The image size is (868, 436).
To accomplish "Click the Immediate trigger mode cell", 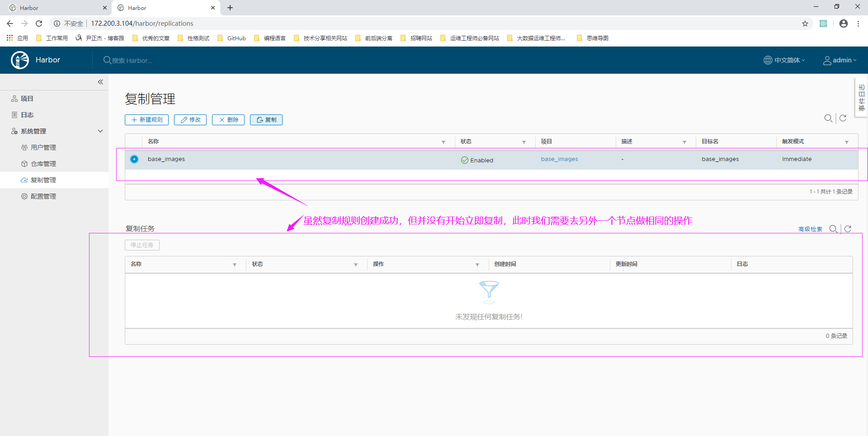I will pyautogui.click(x=797, y=159).
